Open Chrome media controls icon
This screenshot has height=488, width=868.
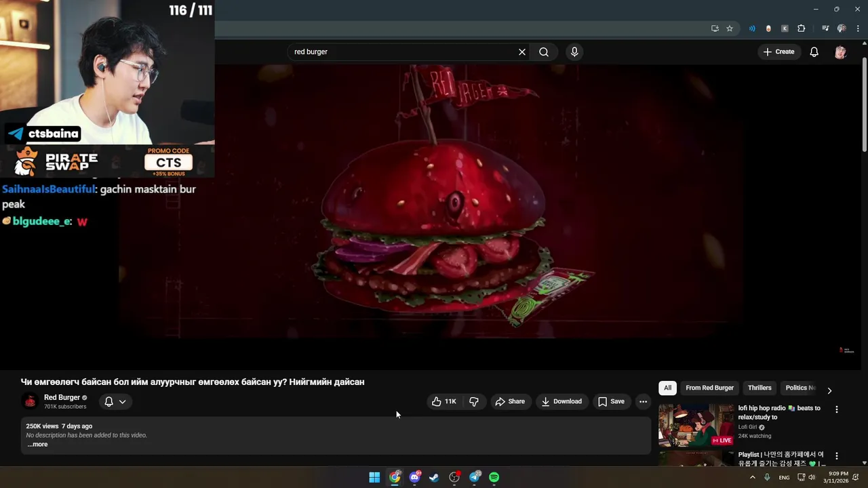coord(825,28)
